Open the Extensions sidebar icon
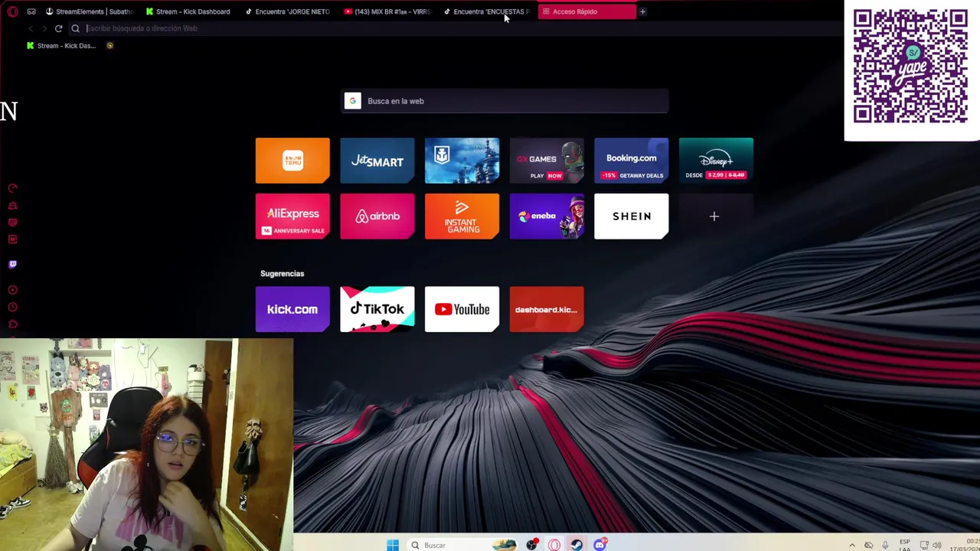 point(12,324)
